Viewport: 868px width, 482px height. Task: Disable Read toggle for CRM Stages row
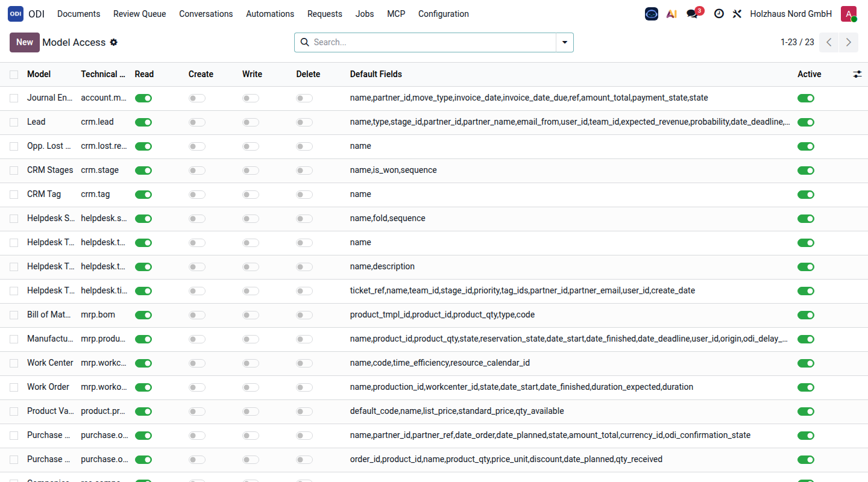point(143,171)
